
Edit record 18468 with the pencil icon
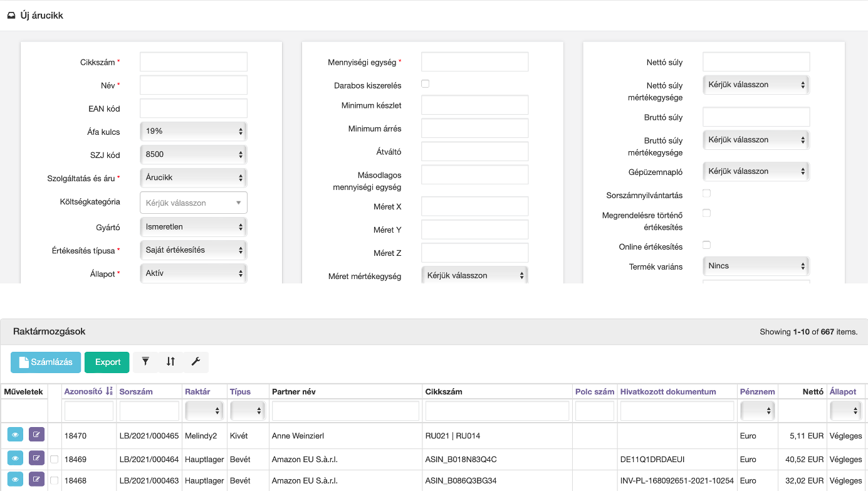point(37,480)
